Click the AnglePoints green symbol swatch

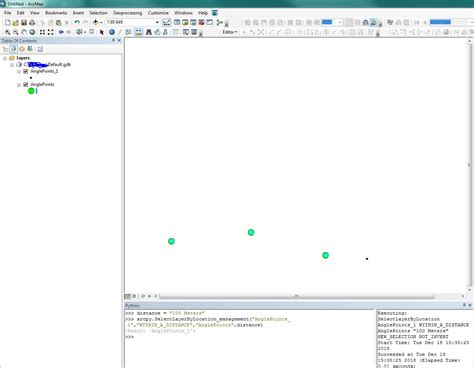31,91
